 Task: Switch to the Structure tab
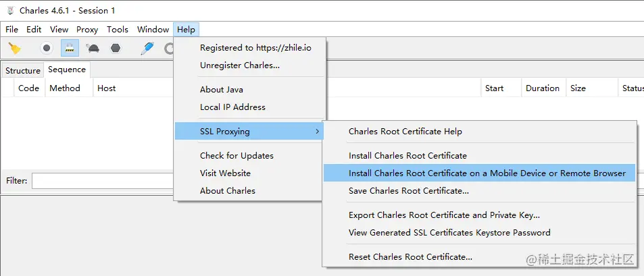[23, 70]
